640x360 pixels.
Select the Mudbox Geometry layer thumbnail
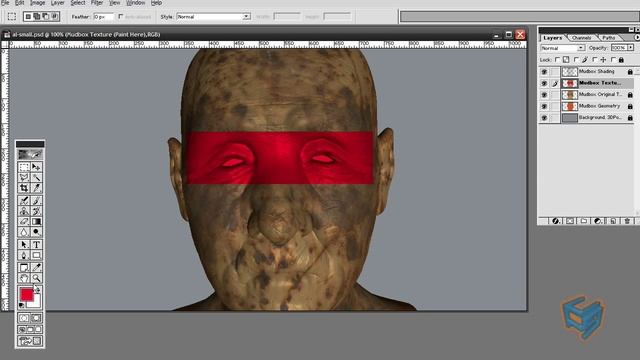click(x=570, y=106)
